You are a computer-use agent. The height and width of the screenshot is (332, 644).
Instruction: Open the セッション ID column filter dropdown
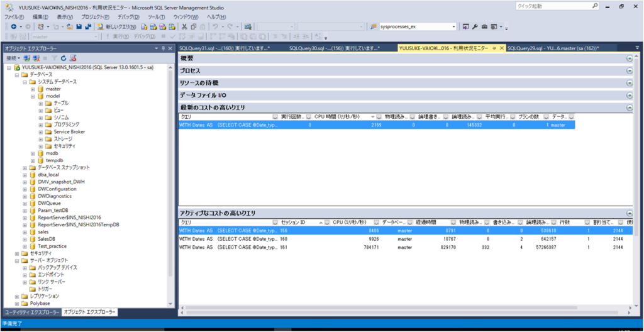(327, 223)
